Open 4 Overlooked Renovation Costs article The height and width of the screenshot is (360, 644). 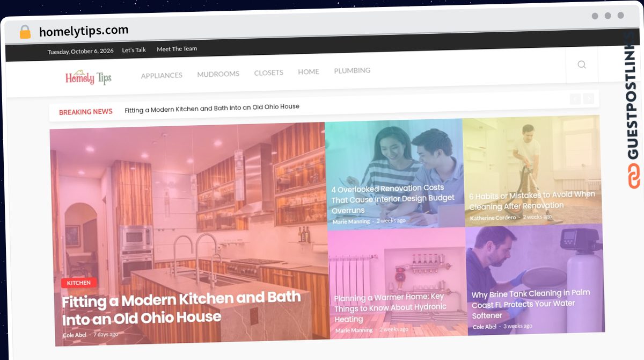pyautogui.click(x=393, y=199)
